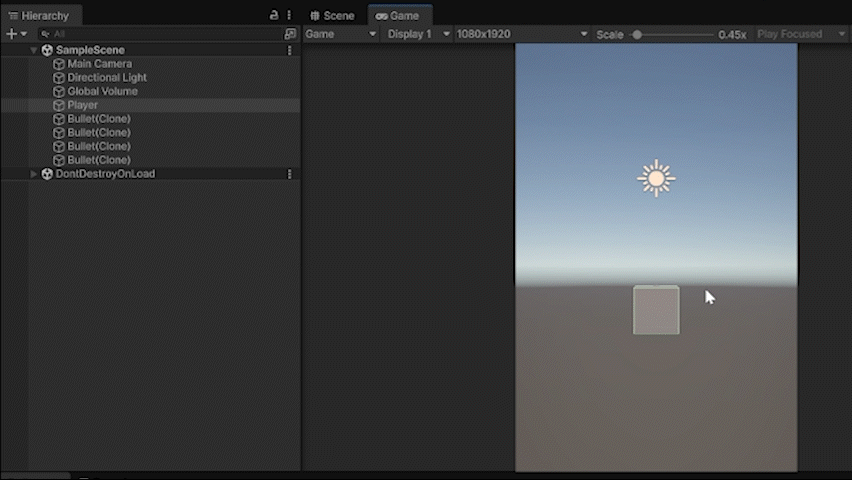Switch to the Scene tab
The image size is (852, 480).
(333, 15)
